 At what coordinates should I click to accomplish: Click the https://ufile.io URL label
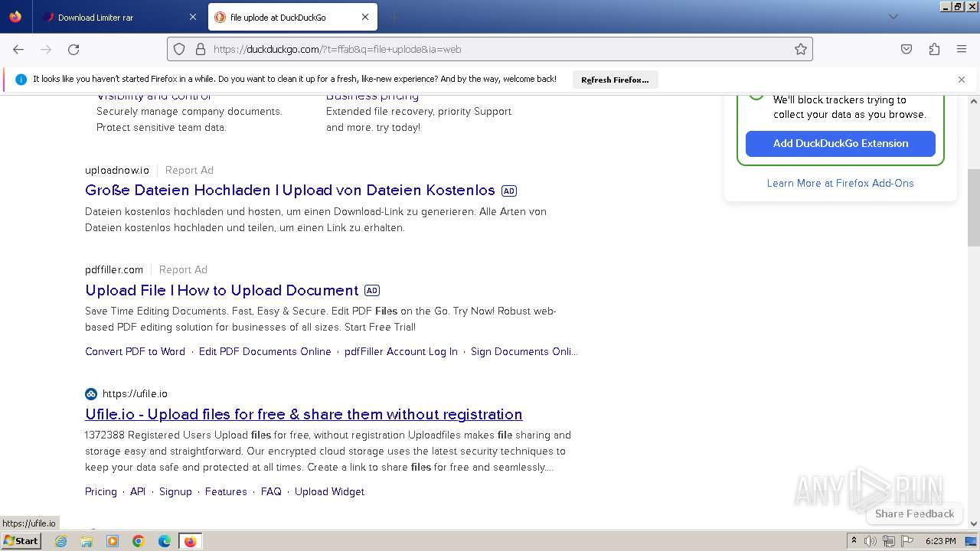click(135, 393)
